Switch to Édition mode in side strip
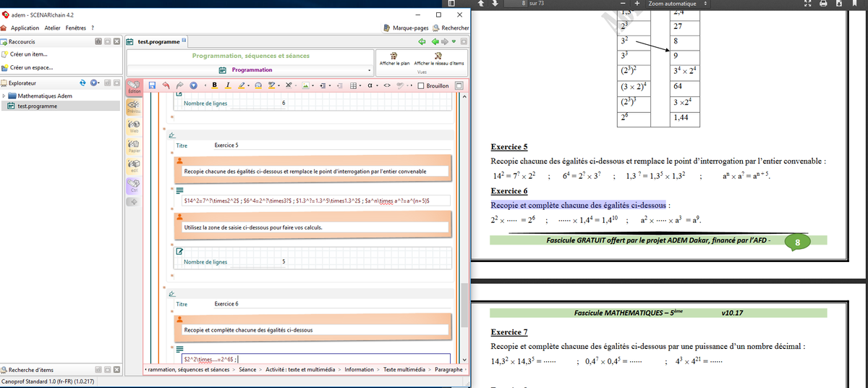This screenshot has height=388, width=868. coord(134,87)
